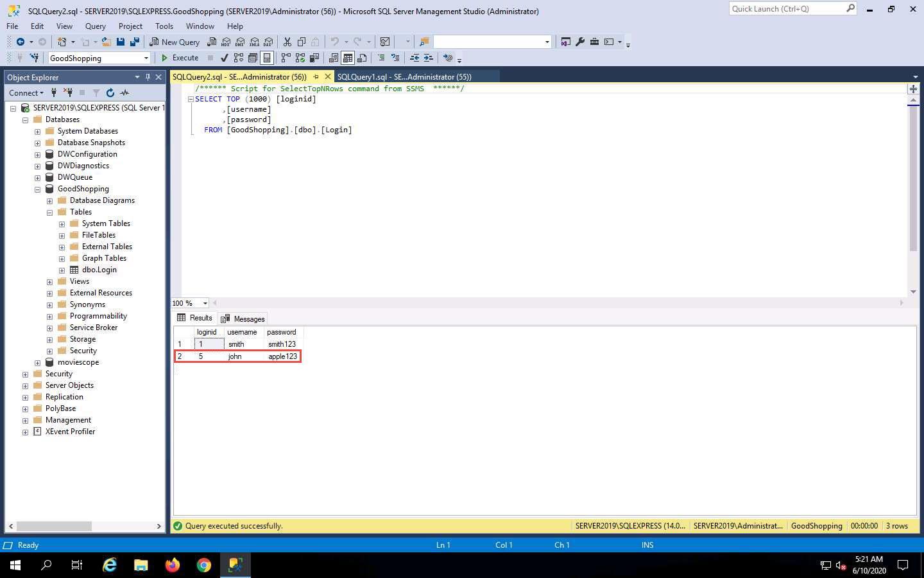Viewport: 924px width, 578px height.
Task: Click the Quick Launch search field
Action: point(787,9)
